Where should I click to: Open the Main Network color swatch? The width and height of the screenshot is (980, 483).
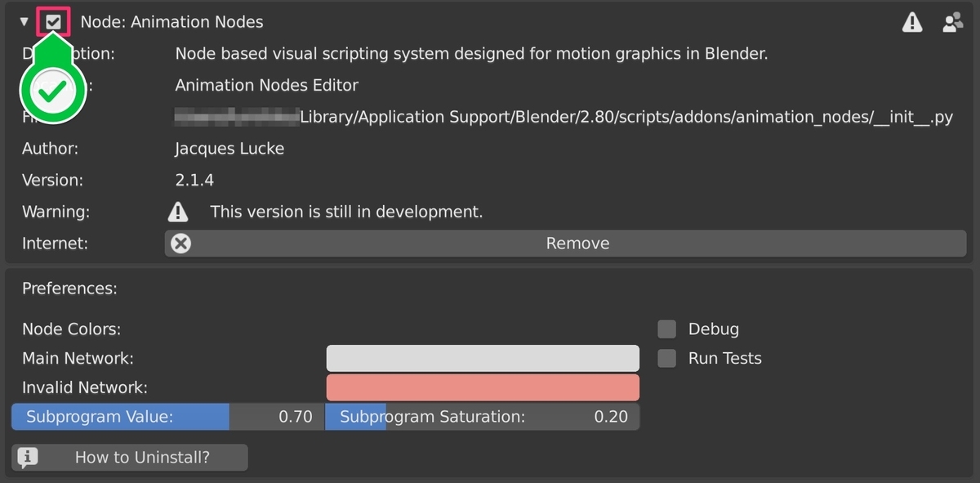[483, 359]
